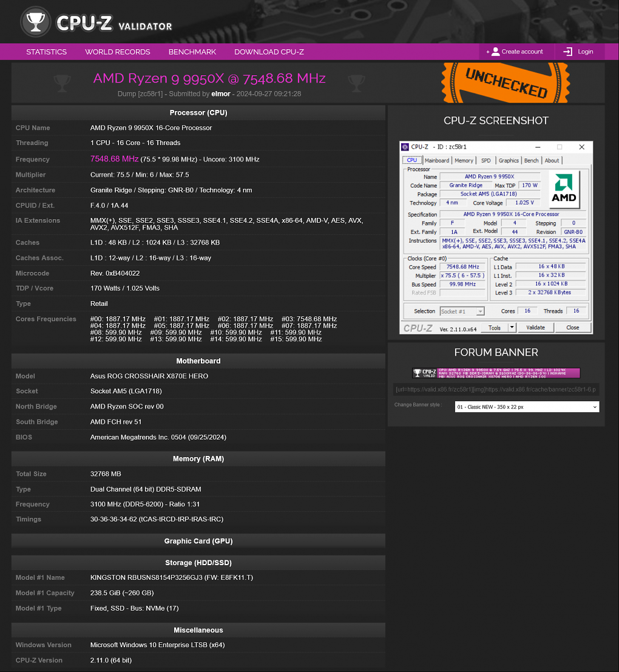Go to BENCHMARK section
The width and height of the screenshot is (619, 672).
[192, 52]
